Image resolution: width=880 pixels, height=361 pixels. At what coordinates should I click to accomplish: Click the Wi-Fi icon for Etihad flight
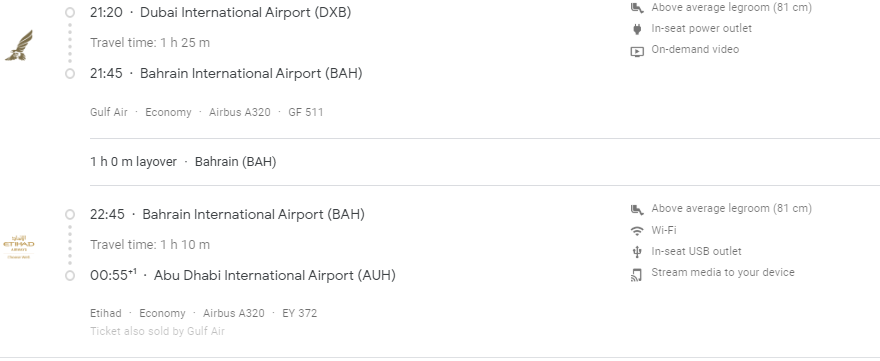636,231
